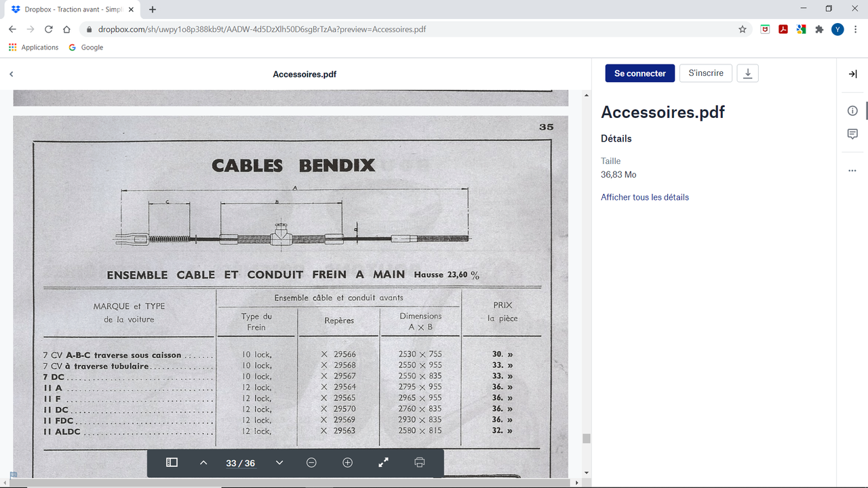Click the scroll-down arrow of PDF viewer
Screen dimensions: 868x488
pyautogui.click(x=587, y=472)
